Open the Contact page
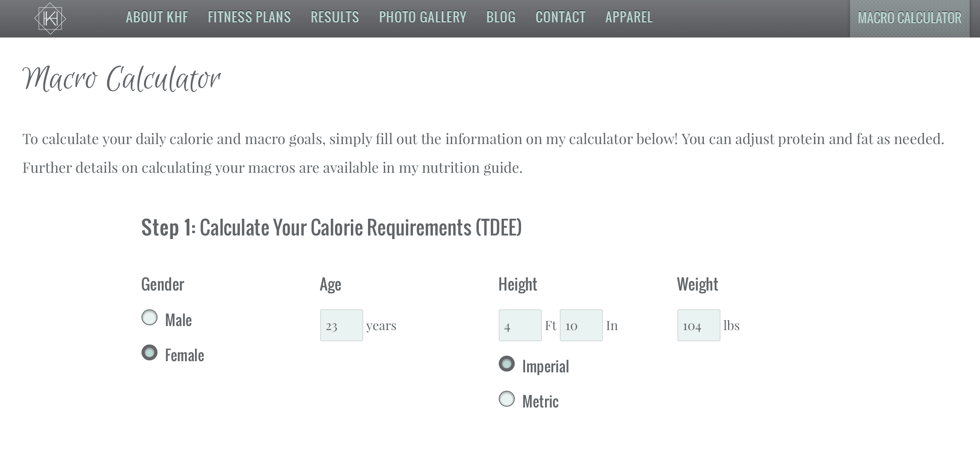Screen dimensions: 980x457 (561, 17)
